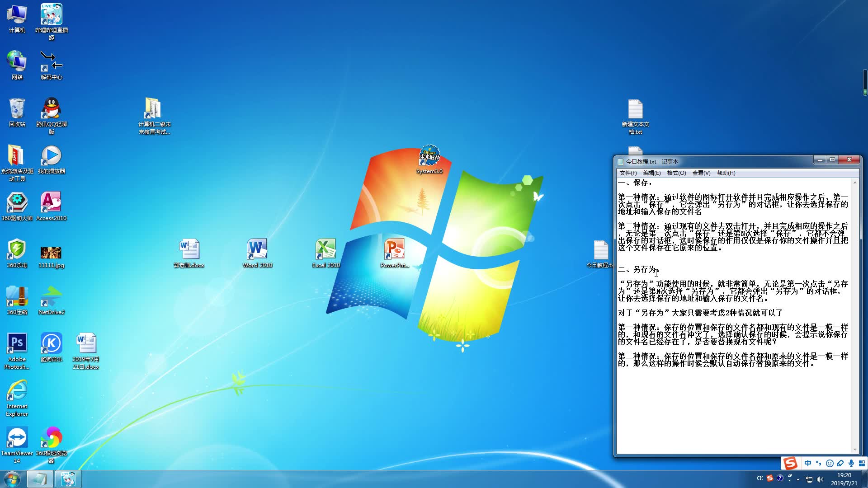Image resolution: width=868 pixels, height=488 pixels.
Task: Place cursor in the '二、另存为' line
Action: tap(638, 270)
